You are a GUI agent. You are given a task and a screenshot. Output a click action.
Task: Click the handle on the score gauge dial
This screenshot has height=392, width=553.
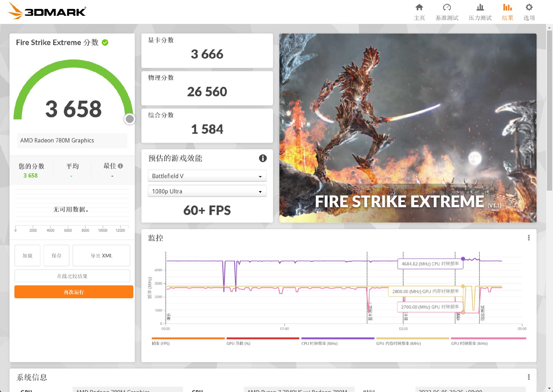[x=130, y=118]
